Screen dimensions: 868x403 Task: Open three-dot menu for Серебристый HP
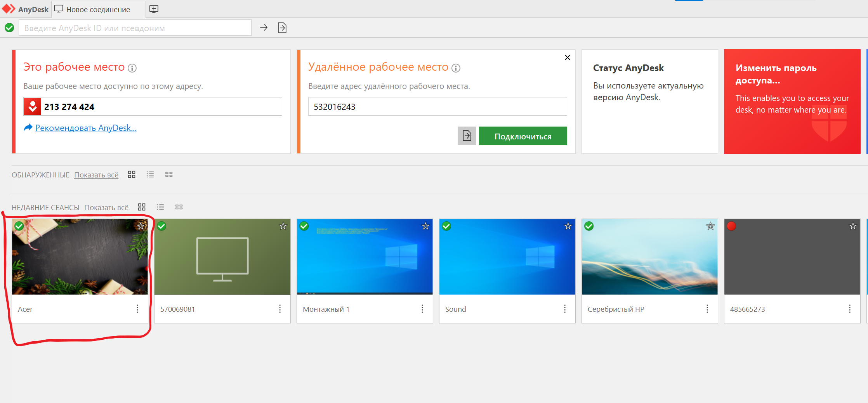click(x=707, y=309)
